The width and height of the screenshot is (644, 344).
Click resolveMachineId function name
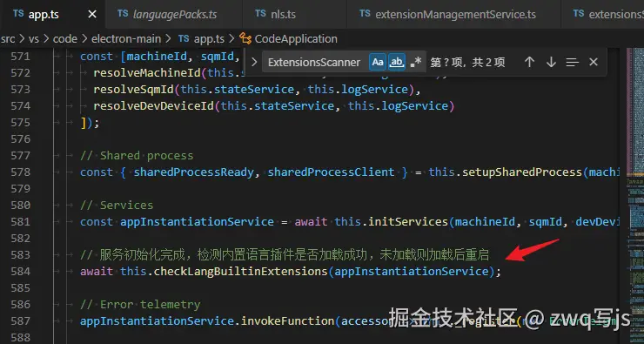tap(147, 73)
